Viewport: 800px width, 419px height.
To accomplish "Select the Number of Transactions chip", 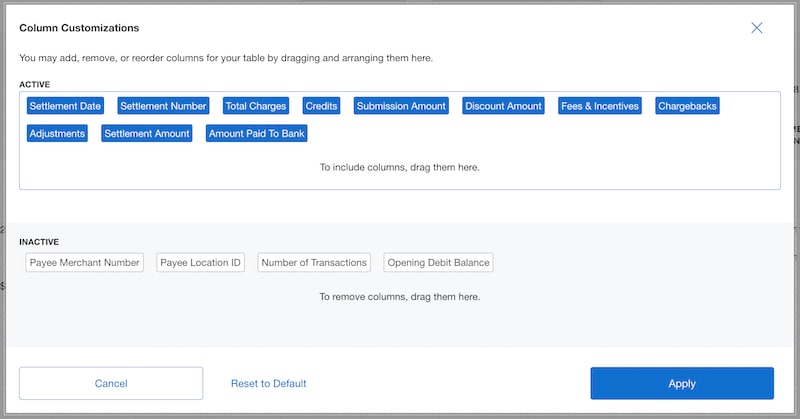I will (x=314, y=263).
